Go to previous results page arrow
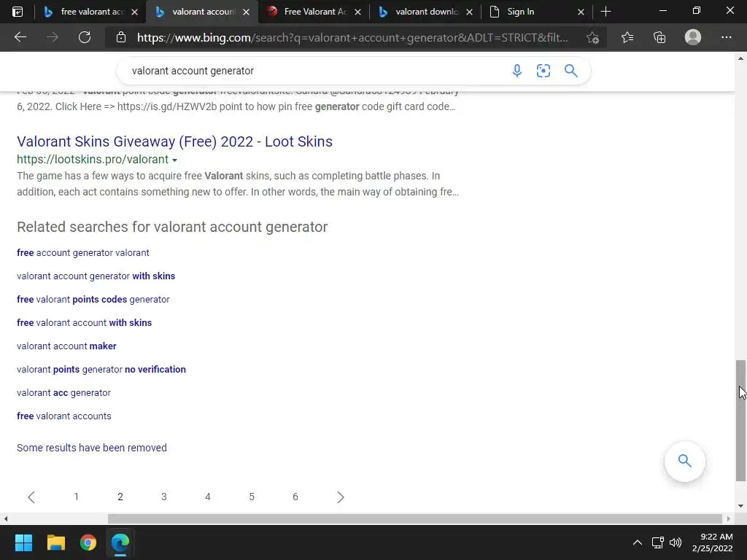This screenshot has height=560, width=747. (31, 497)
